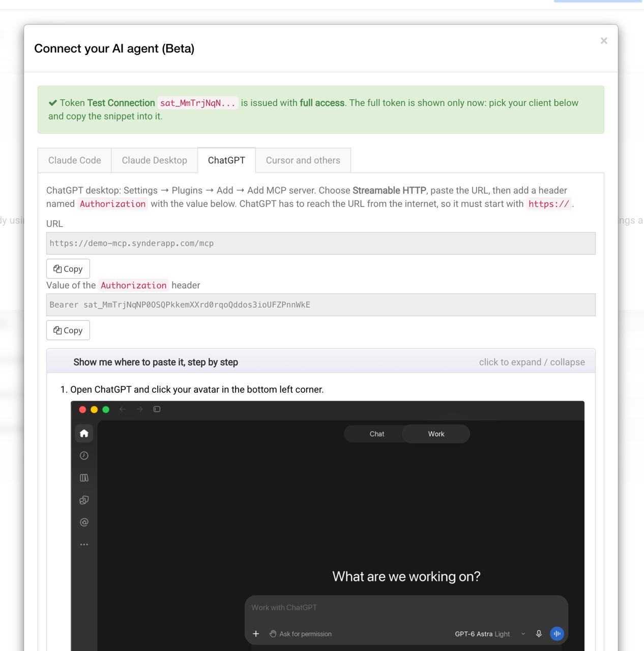Click the home icon in ChatGPT sidebar
This screenshot has height=651, width=644.
[x=84, y=433]
